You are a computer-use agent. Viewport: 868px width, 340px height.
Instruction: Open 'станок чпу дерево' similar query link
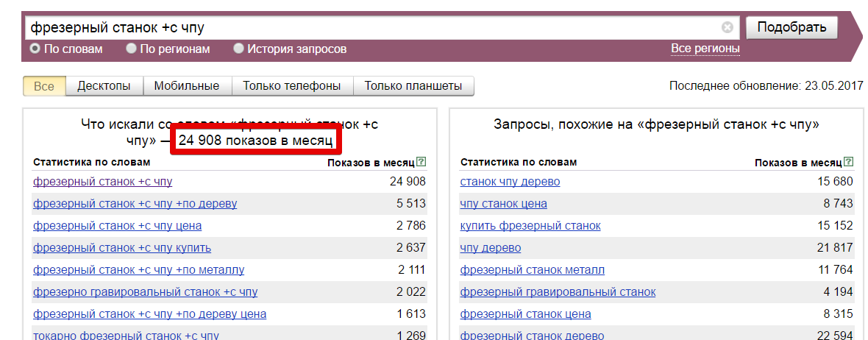(510, 181)
